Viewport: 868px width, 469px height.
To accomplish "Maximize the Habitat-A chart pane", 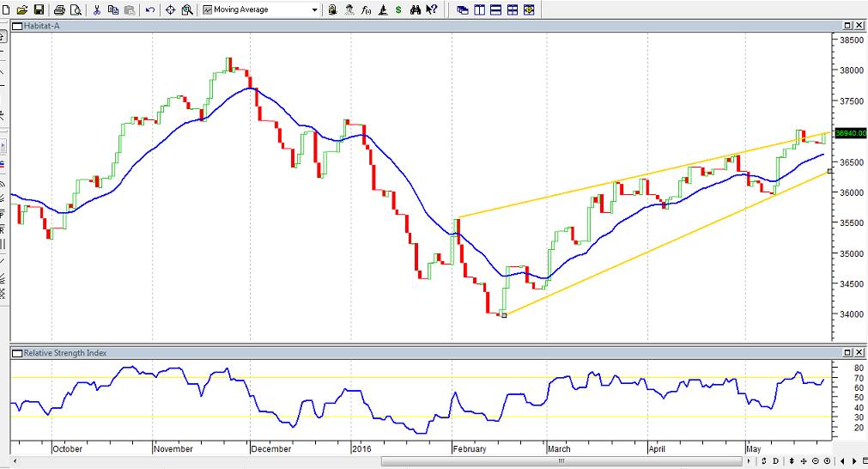I will click(847, 26).
